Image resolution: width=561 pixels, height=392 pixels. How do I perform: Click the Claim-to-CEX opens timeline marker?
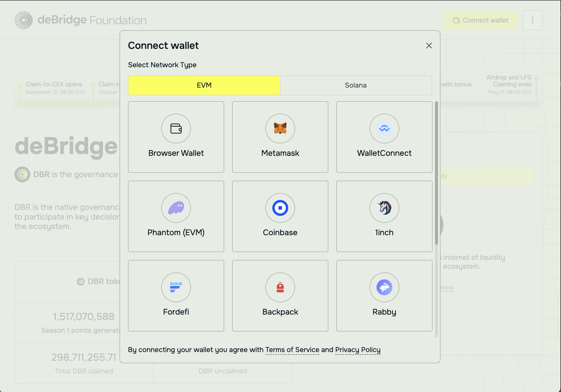pyautogui.click(x=21, y=85)
